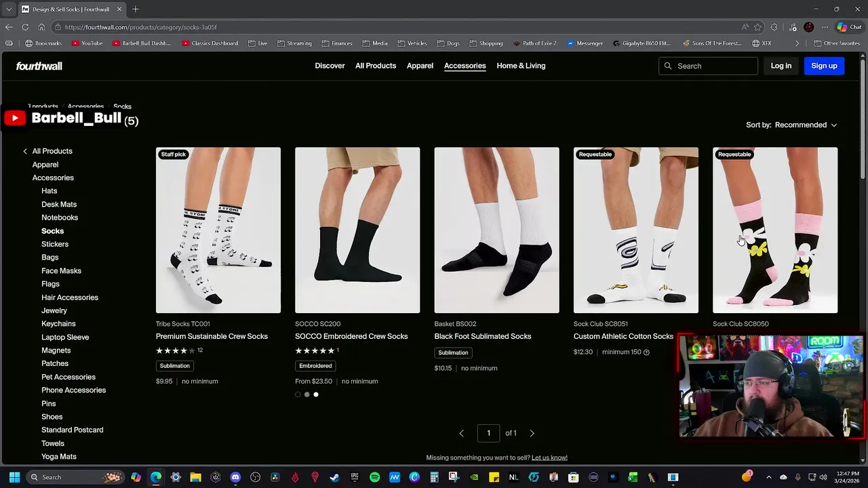Open the All Products nav item
Image resolution: width=868 pixels, height=488 pixels.
[376, 66]
